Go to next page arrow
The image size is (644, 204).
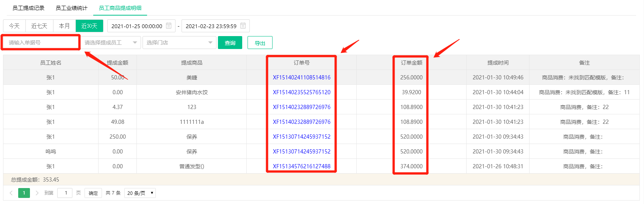(x=37, y=193)
